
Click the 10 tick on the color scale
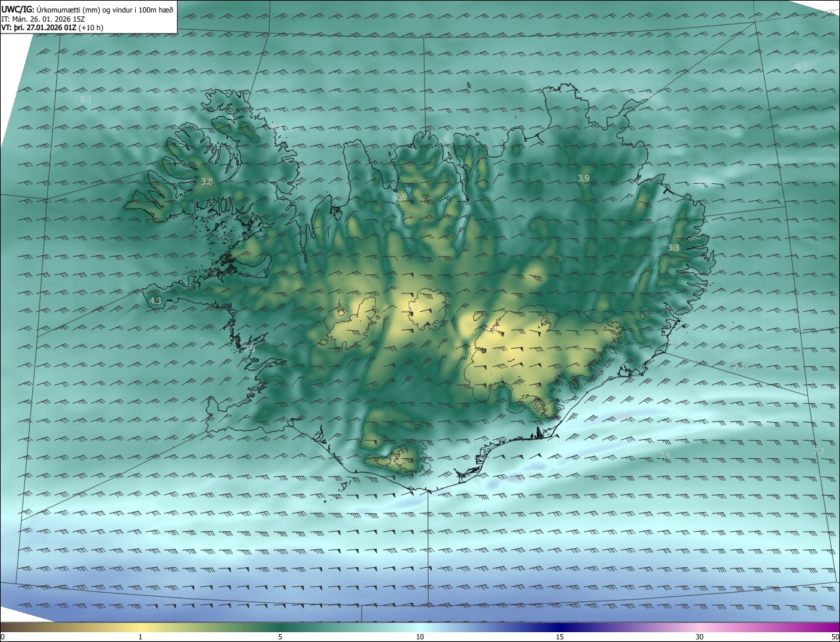[420, 637]
